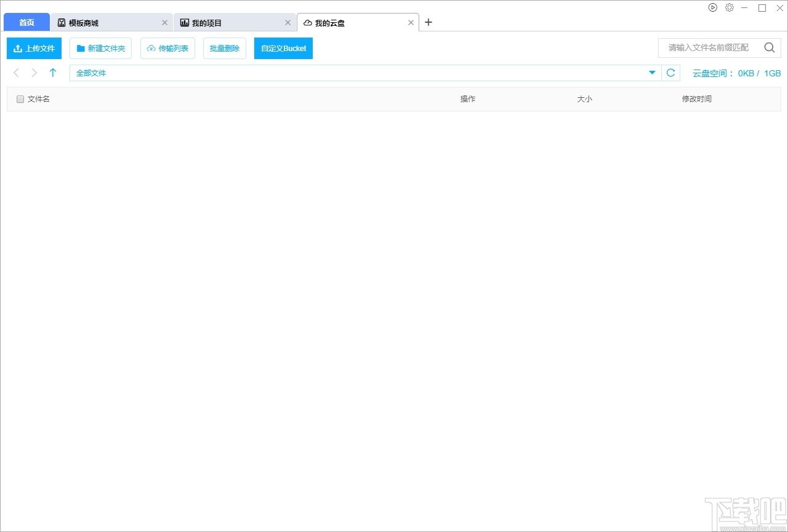Open the 传输列表 transfer list
788x532 pixels.
[167, 48]
